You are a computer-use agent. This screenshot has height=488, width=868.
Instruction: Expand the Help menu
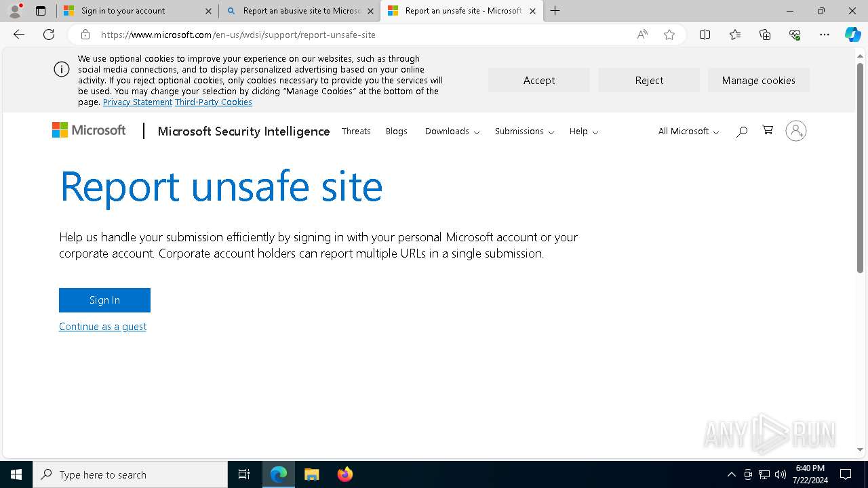584,131
